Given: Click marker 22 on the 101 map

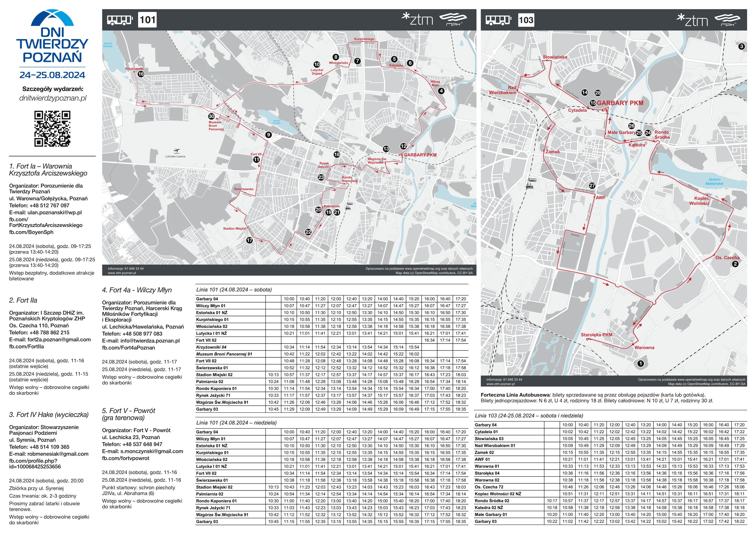Looking at the screenshot, I should pos(308,232).
